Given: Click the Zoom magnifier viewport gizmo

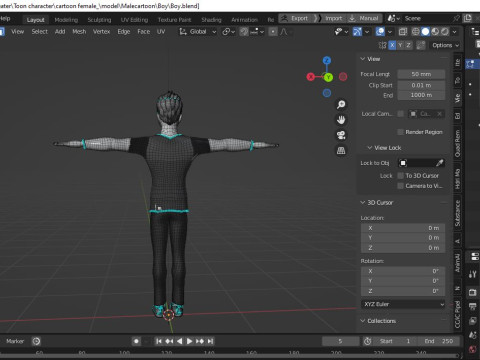Looking at the screenshot, I should coord(341,105).
